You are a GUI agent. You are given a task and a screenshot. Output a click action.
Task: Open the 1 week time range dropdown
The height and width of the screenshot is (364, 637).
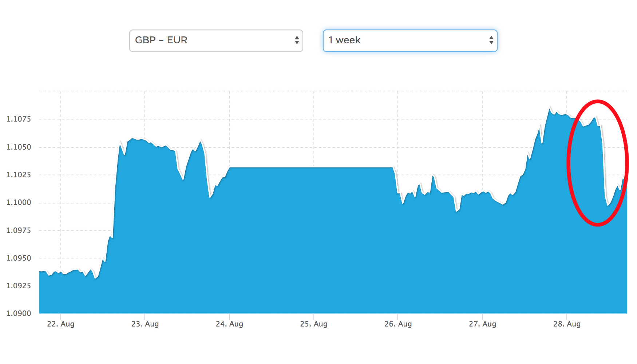[x=409, y=40]
